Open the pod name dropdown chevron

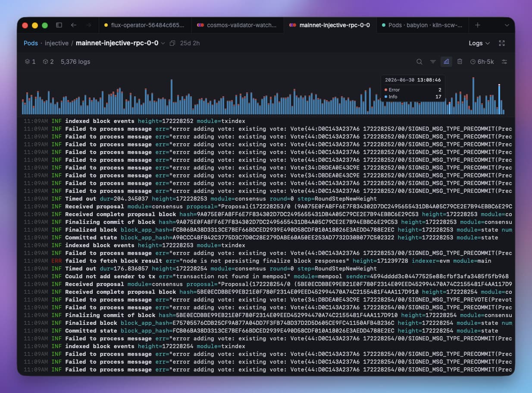click(x=163, y=43)
